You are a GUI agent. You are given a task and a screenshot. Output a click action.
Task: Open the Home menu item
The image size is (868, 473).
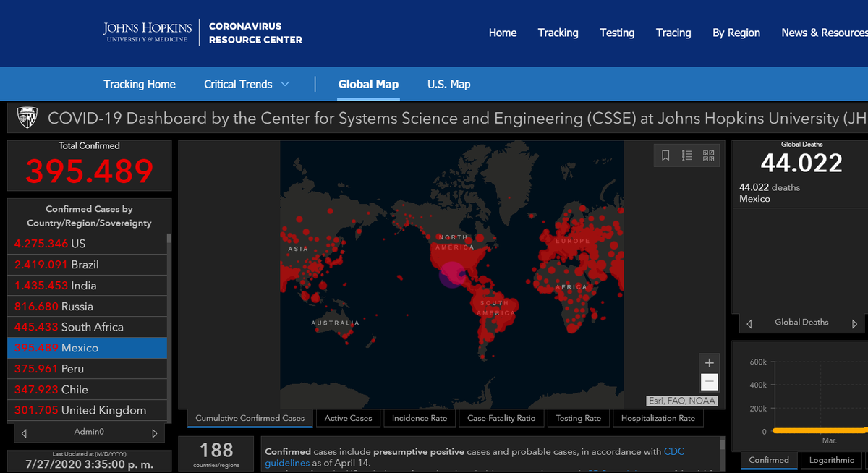(503, 33)
